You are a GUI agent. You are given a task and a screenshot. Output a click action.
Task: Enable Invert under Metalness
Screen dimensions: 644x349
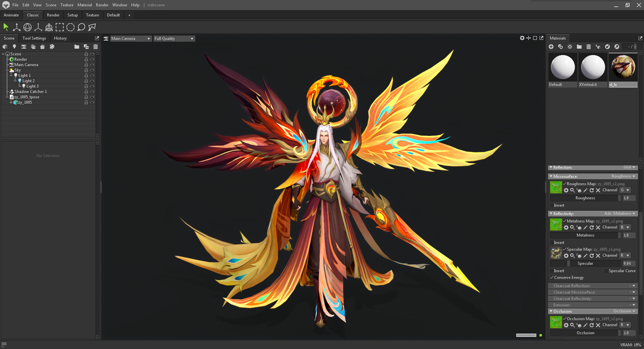click(552, 243)
